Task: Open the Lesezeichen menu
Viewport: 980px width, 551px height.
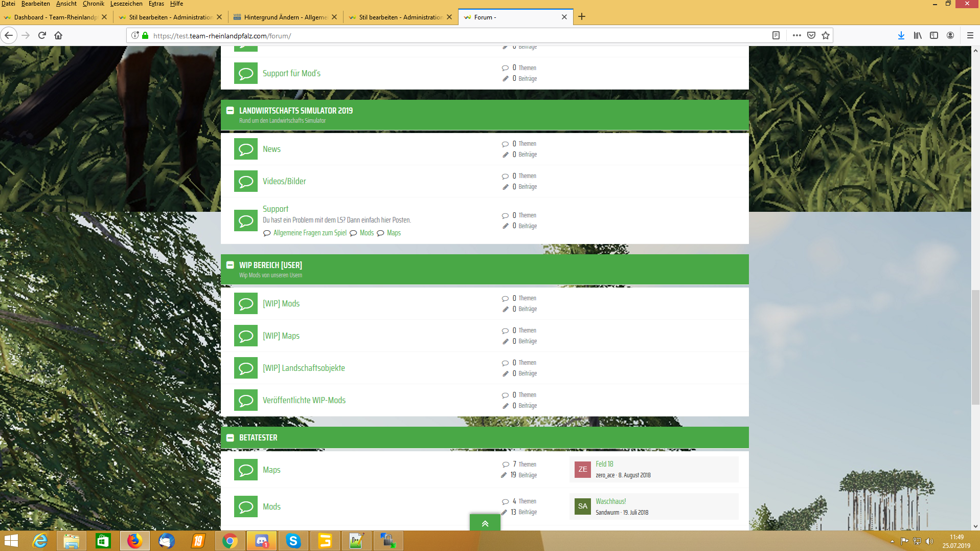Action: click(126, 4)
